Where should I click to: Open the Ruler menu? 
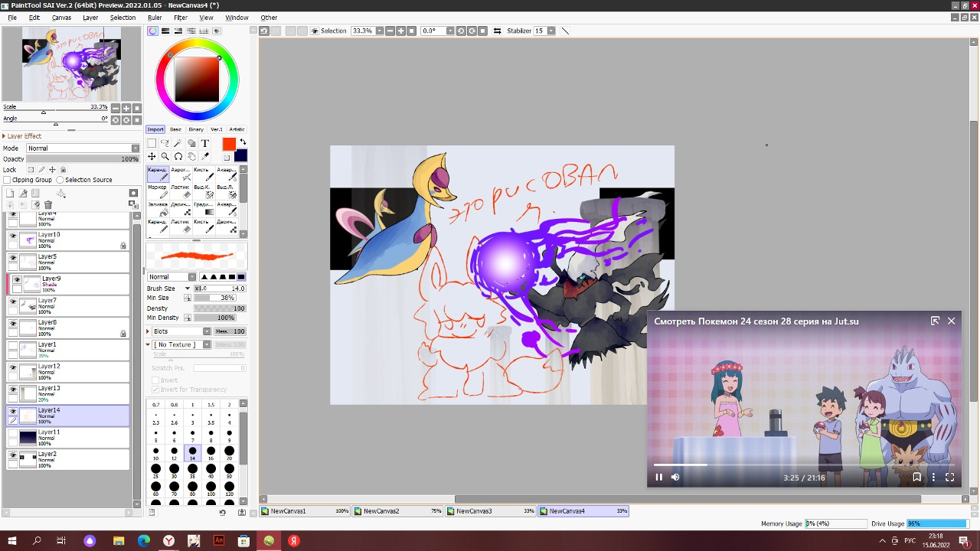pos(155,18)
